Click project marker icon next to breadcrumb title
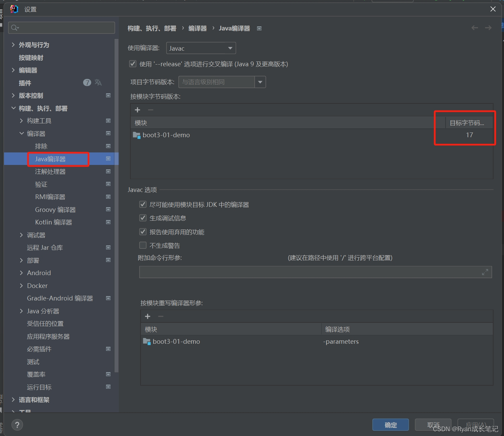This screenshot has width=504, height=436. (259, 28)
